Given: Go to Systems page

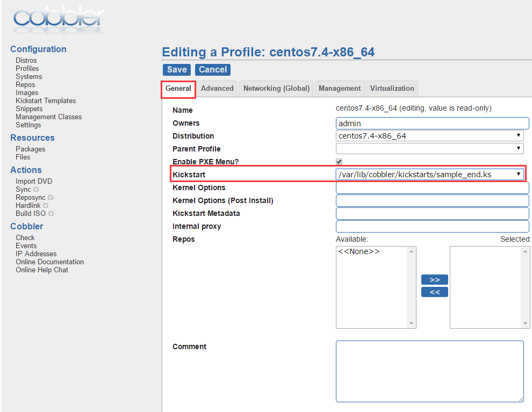Looking at the screenshot, I should point(29,77).
